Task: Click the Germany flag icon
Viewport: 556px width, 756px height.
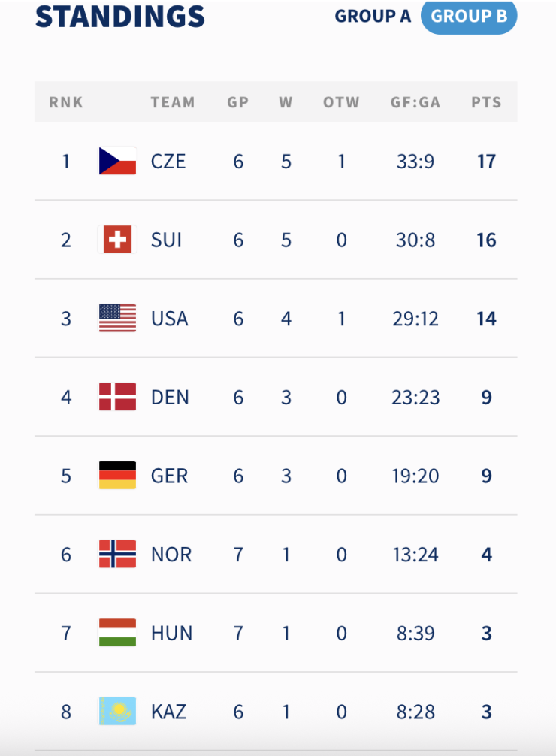Action: [118, 476]
